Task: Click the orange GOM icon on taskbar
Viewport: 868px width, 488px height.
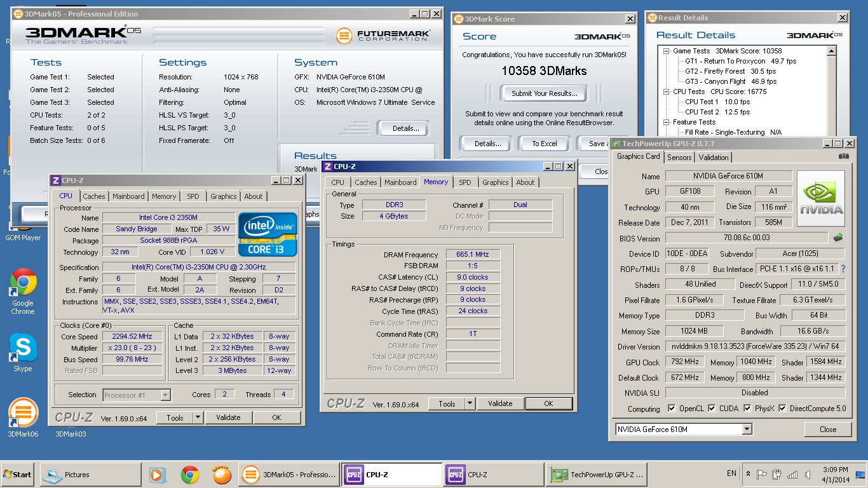Action: point(222,475)
